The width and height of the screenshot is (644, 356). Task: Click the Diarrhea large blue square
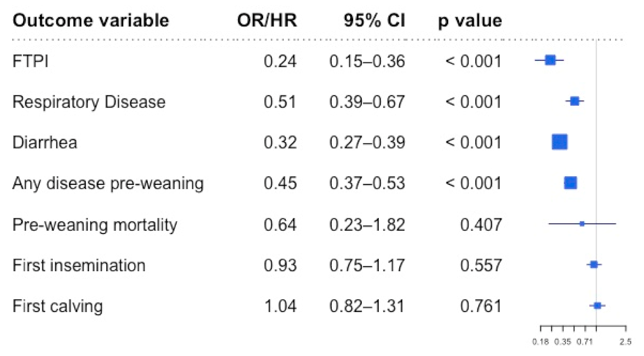point(560,142)
